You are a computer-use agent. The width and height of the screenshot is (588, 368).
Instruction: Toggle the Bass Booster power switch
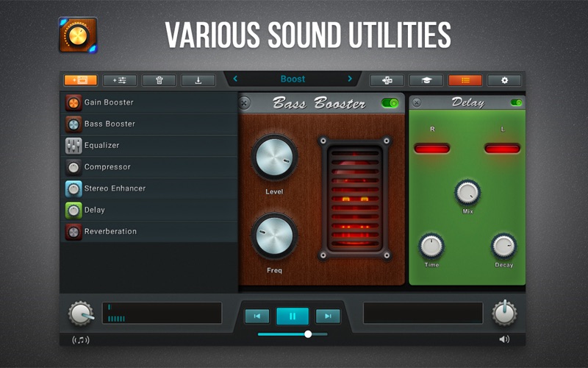coord(390,103)
